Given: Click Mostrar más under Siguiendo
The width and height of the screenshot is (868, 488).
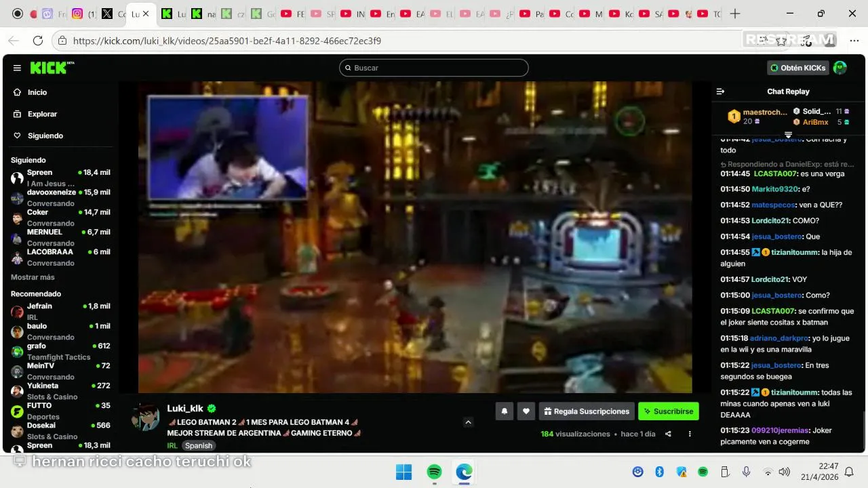Looking at the screenshot, I should 33,277.
